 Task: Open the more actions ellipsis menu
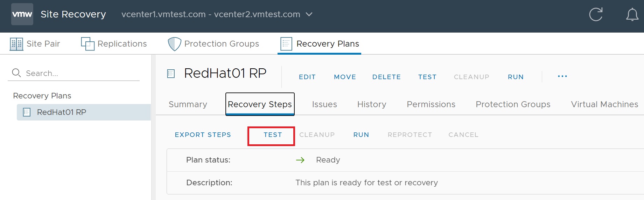tap(562, 76)
